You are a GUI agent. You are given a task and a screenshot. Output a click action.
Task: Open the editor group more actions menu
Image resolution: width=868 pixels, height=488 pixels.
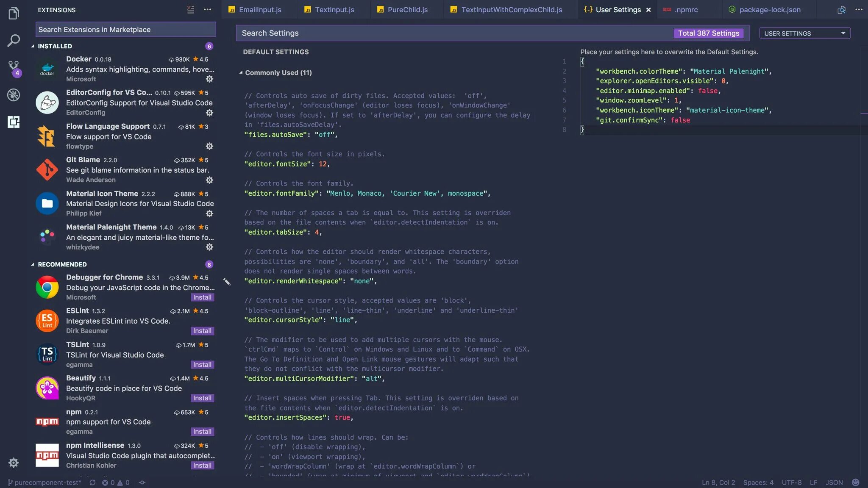click(859, 10)
